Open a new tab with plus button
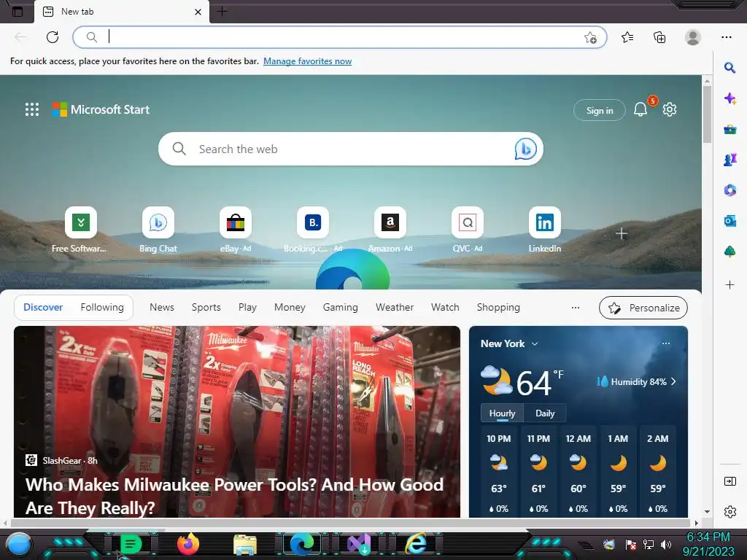The width and height of the screenshot is (747, 560). click(222, 12)
